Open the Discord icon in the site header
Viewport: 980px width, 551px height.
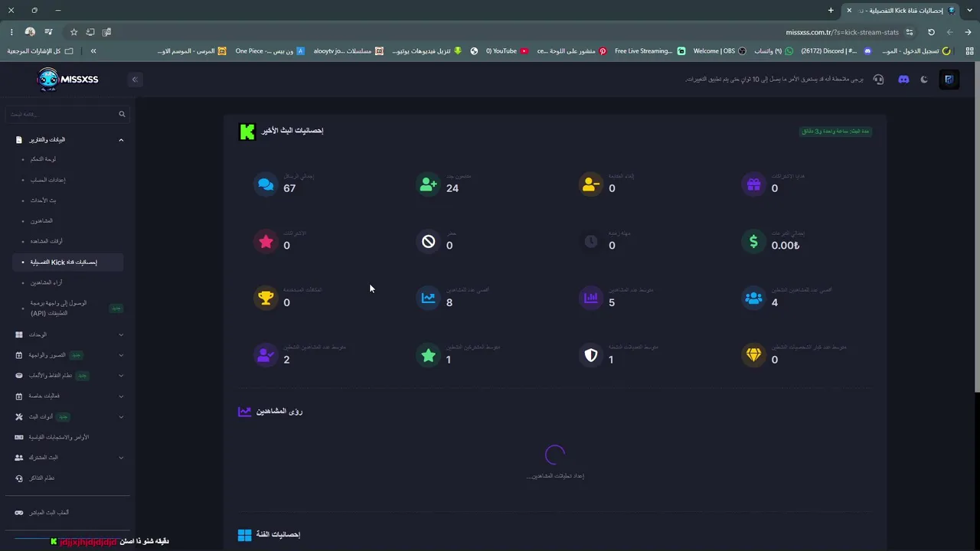tap(903, 79)
